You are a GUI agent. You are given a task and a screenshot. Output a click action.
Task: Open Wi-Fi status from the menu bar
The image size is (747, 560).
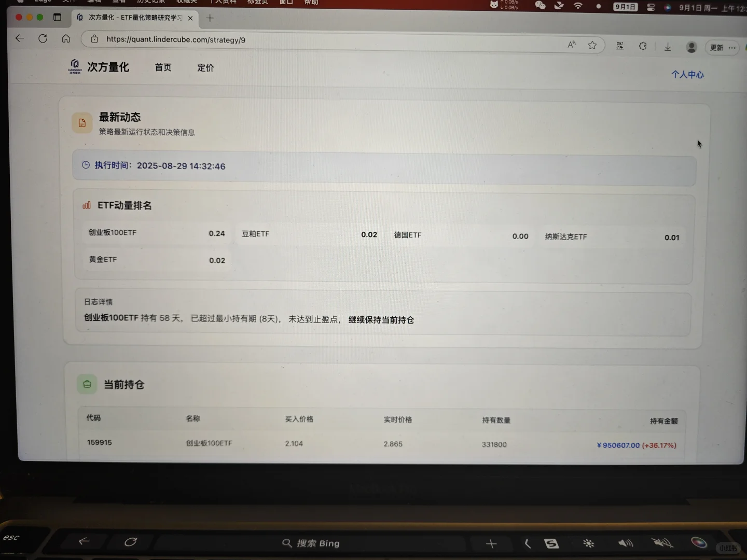(578, 6)
